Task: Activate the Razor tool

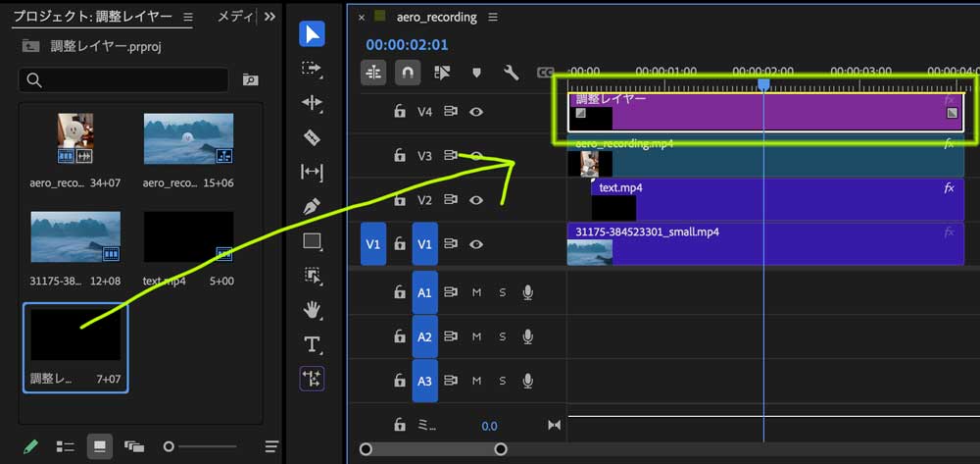Action: click(x=312, y=137)
